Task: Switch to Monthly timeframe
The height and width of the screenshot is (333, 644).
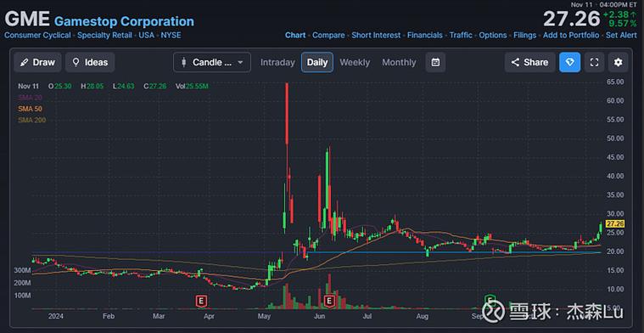Action: 400,63
